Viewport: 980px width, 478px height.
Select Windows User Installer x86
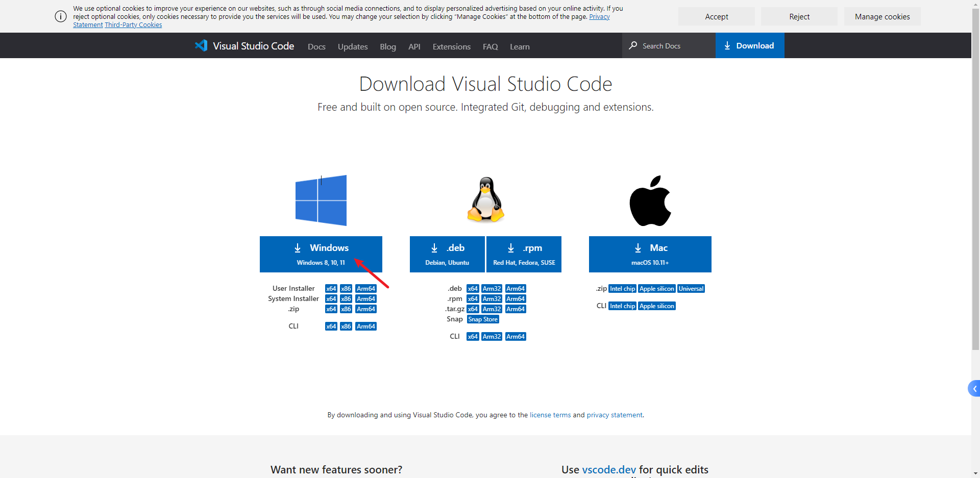pyautogui.click(x=346, y=289)
